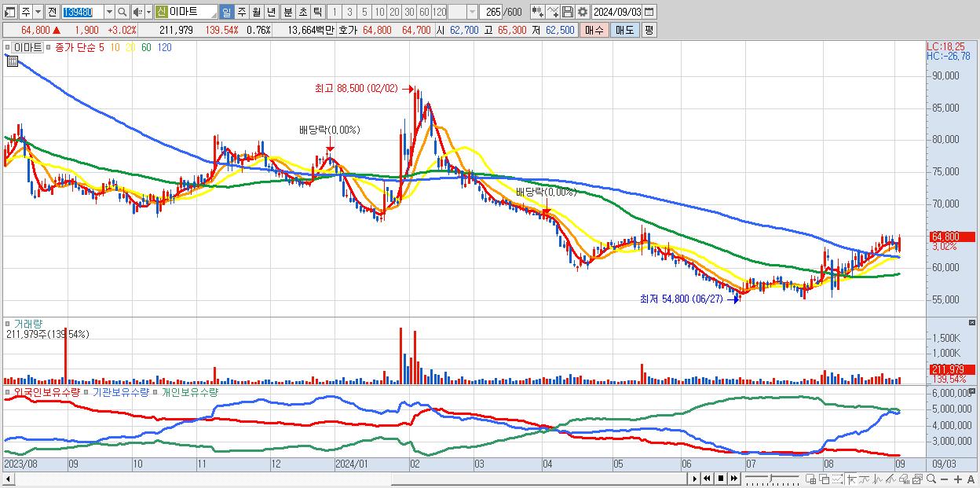Screen dimensions: 980x488
Task: Click the 주 button in top-left toolbar
Action: (x=26, y=13)
